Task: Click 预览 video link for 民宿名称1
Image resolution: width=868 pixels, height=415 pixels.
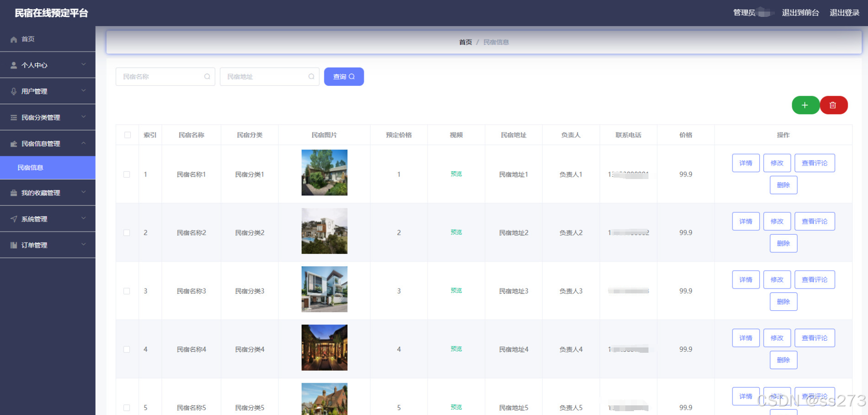Action: (x=456, y=174)
